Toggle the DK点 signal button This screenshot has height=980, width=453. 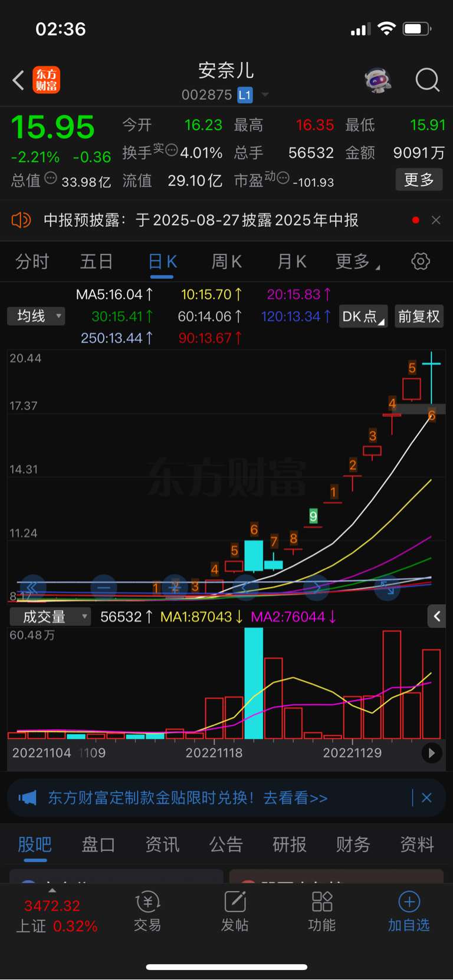(363, 316)
